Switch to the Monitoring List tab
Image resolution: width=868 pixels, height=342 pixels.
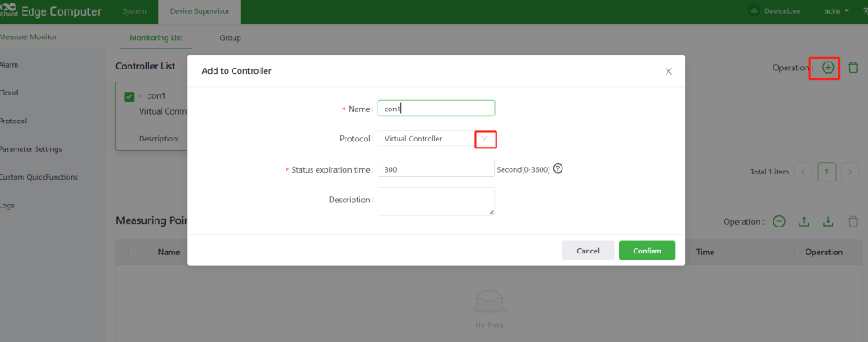(156, 37)
